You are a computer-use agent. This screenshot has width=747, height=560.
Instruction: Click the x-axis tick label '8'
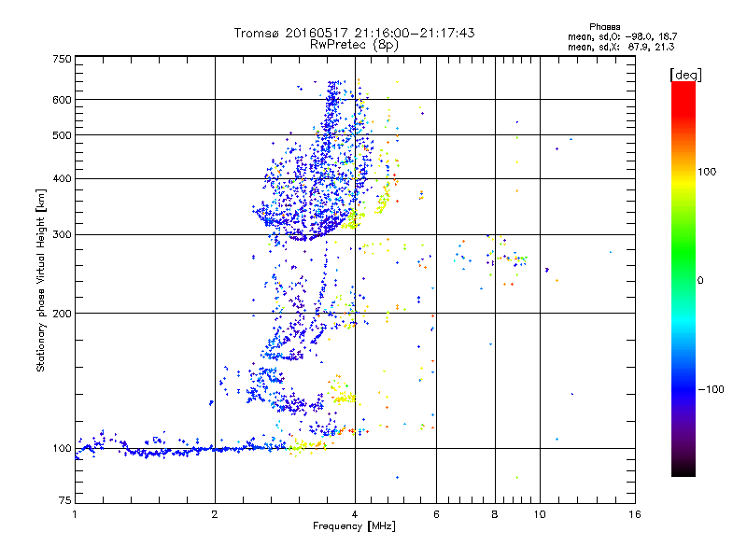click(x=495, y=514)
